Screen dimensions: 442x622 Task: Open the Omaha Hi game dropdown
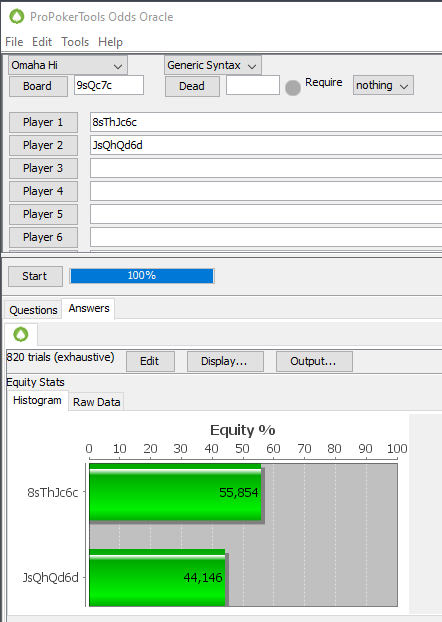[68, 65]
